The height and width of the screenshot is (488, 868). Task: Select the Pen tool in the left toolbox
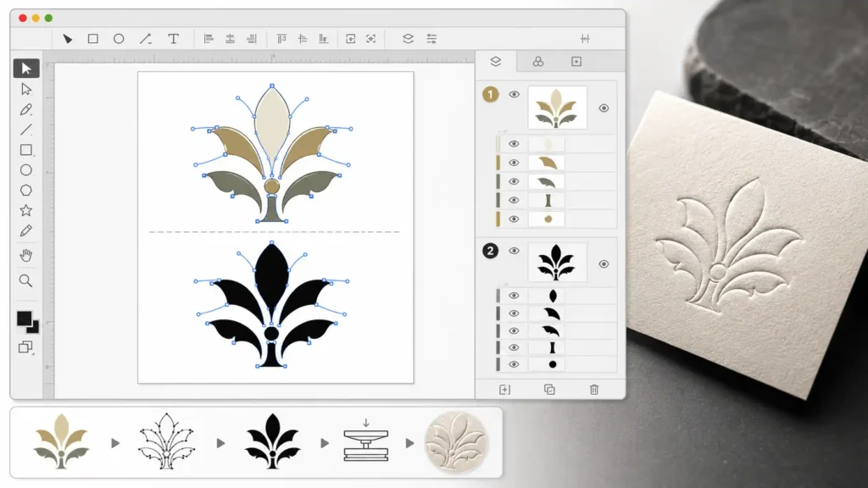[x=26, y=109]
